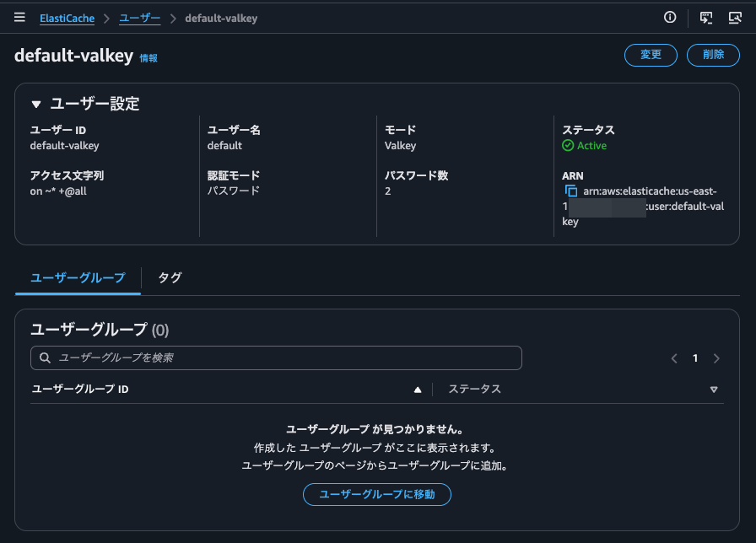
Task: Click the search magnifier icon
Action: [x=46, y=358]
